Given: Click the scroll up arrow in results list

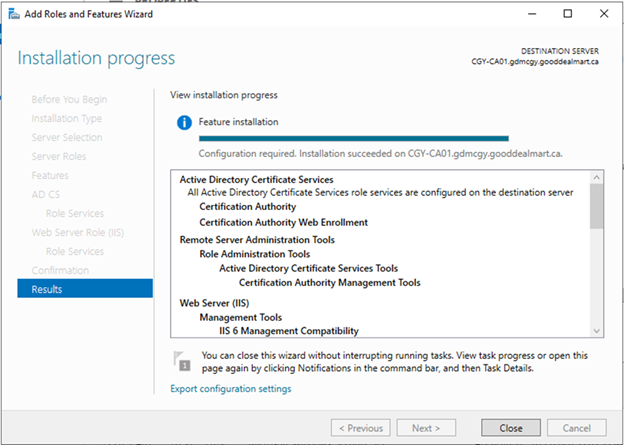Looking at the screenshot, I should click(x=597, y=177).
